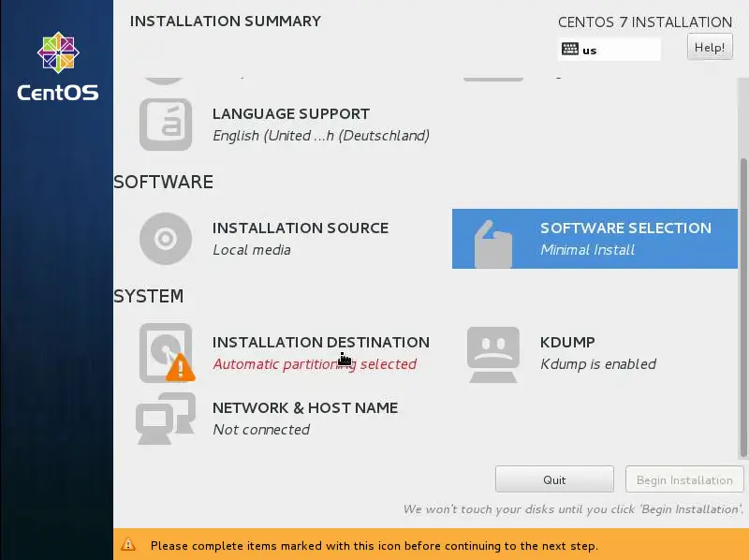Click the Kdump sad computer icon
The width and height of the screenshot is (749, 560).
[493, 354]
